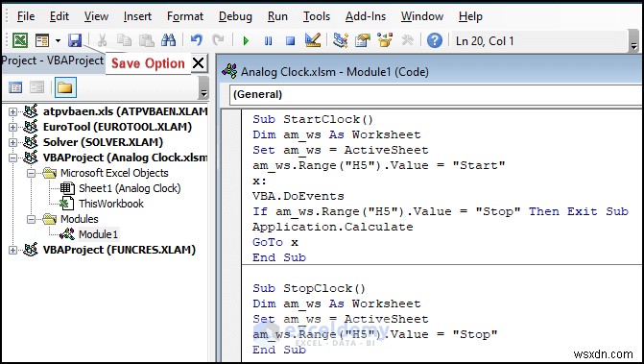
Task: Click the Save floppy disk icon
Action: point(75,40)
